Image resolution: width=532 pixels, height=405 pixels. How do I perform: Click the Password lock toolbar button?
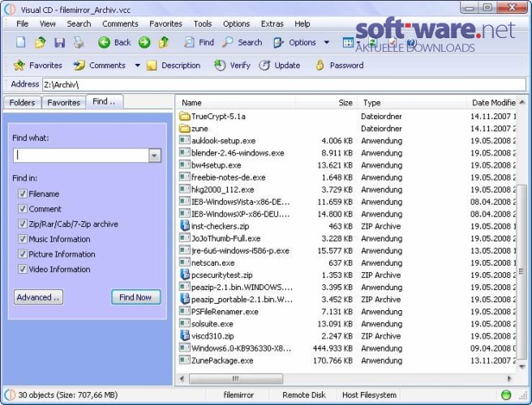pyautogui.click(x=339, y=65)
